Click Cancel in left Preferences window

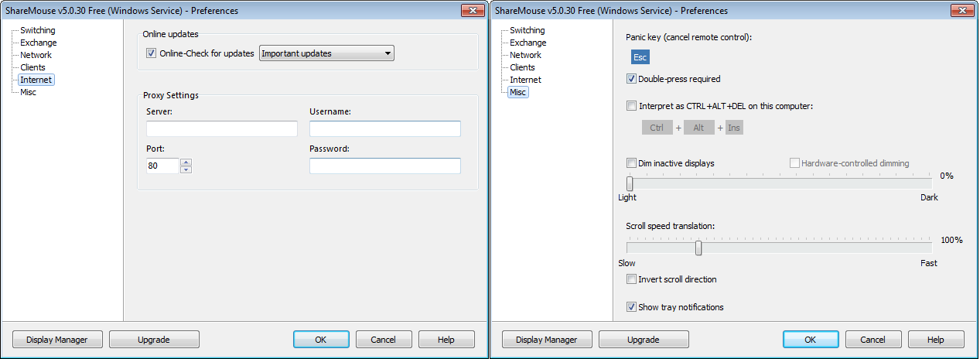pos(384,340)
